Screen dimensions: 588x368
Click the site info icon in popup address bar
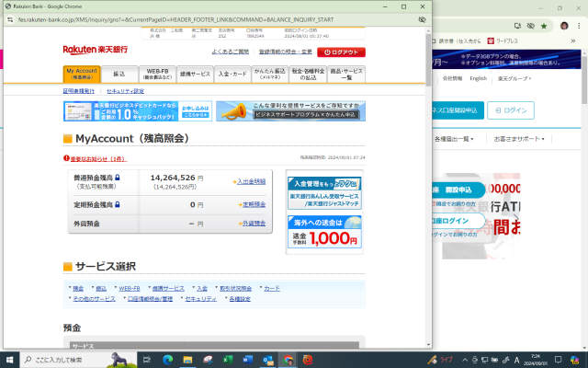(x=10, y=19)
